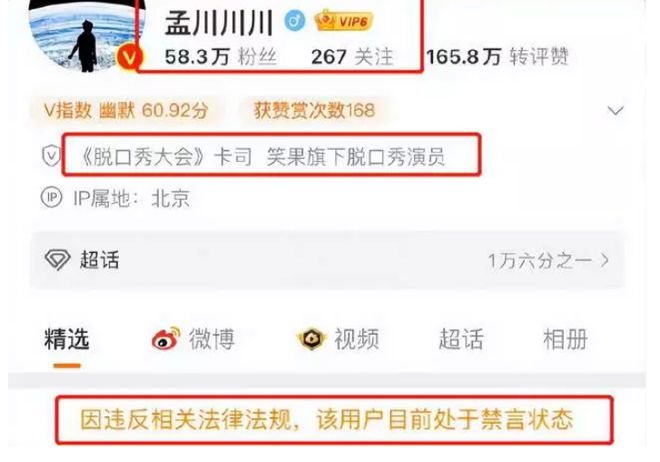This screenshot has width=660, height=462.
Task: Tap the blue male gender icon
Action: pyautogui.click(x=295, y=21)
